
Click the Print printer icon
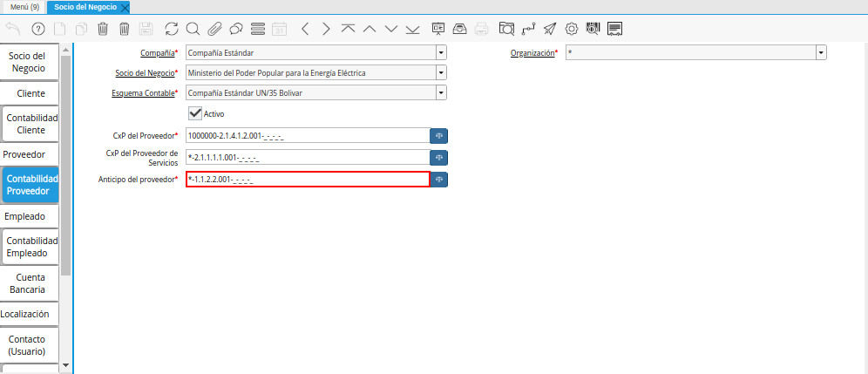482,29
